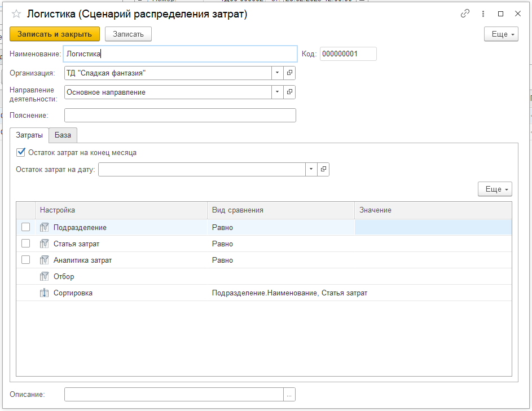
Task: Enable the Подразделение setting checkbox
Action: tap(25, 227)
